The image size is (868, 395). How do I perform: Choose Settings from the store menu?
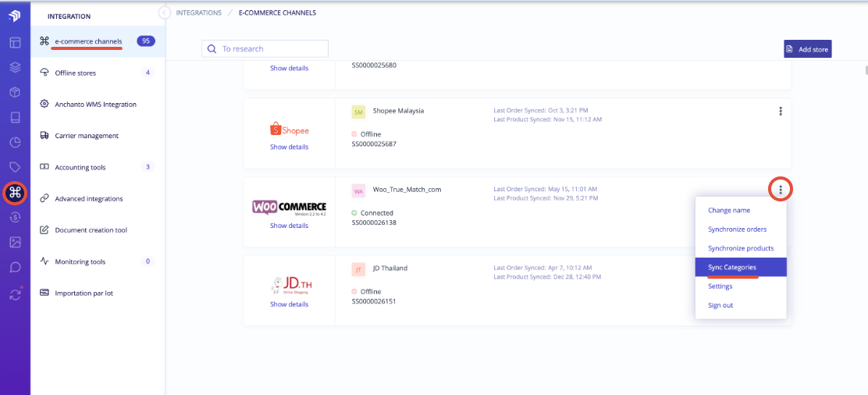[x=741, y=286]
